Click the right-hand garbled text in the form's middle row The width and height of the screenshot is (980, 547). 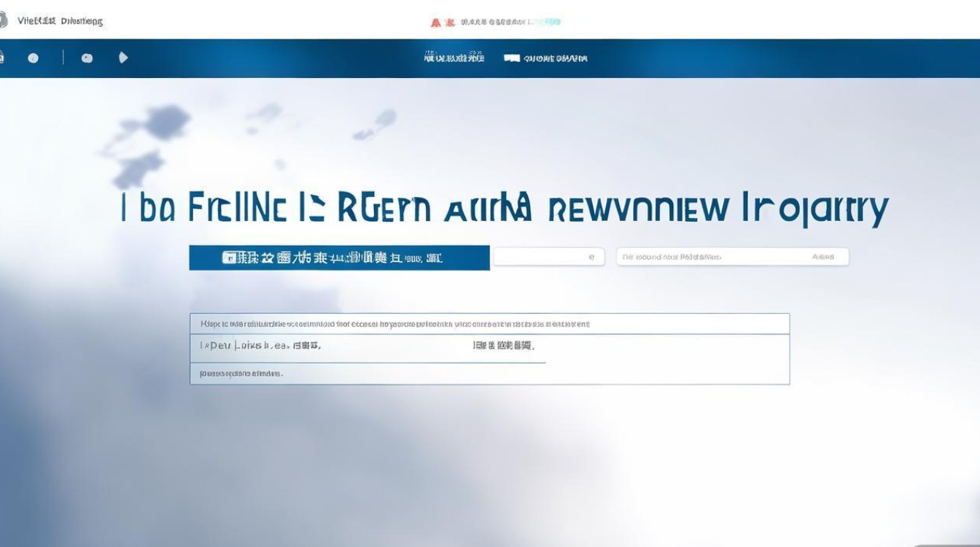click(x=503, y=346)
